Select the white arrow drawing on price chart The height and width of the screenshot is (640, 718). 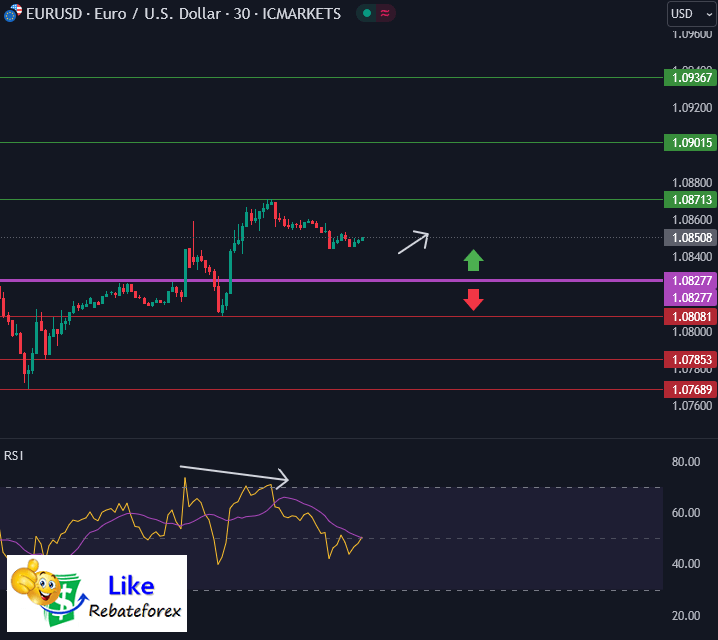pyautogui.click(x=413, y=243)
